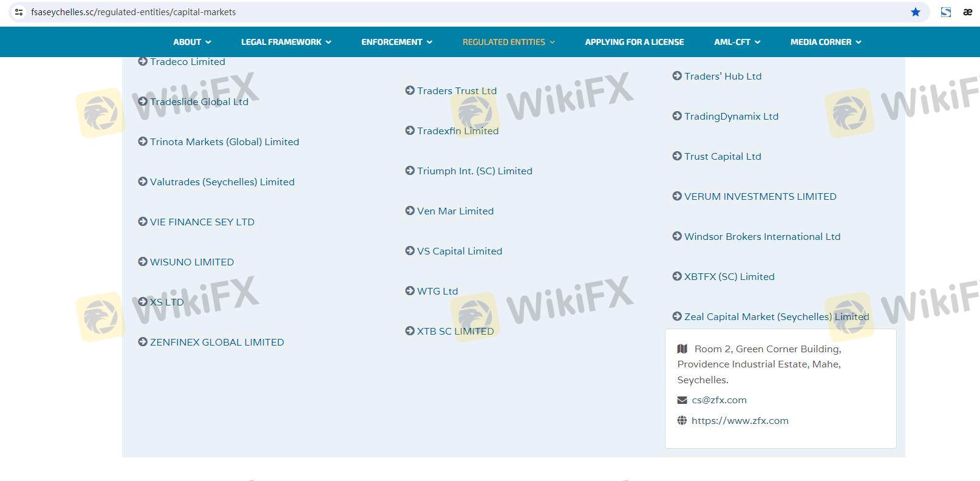Expand the ABOUT dropdown menu
980x481 pixels.
coord(192,42)
